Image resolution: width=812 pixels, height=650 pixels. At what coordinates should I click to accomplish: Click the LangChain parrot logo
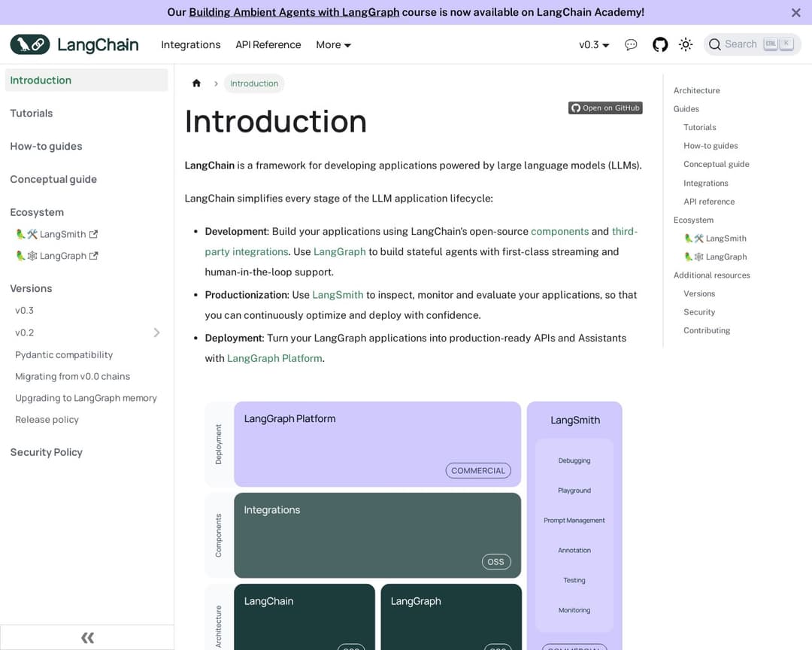tap(30, 44)
